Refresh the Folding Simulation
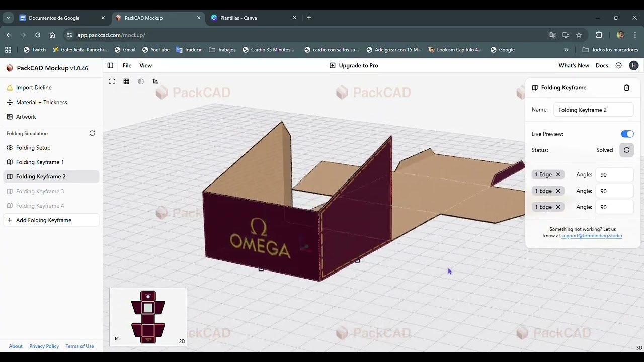Viewport: 644px width, 362px height. tap(92, 133)
